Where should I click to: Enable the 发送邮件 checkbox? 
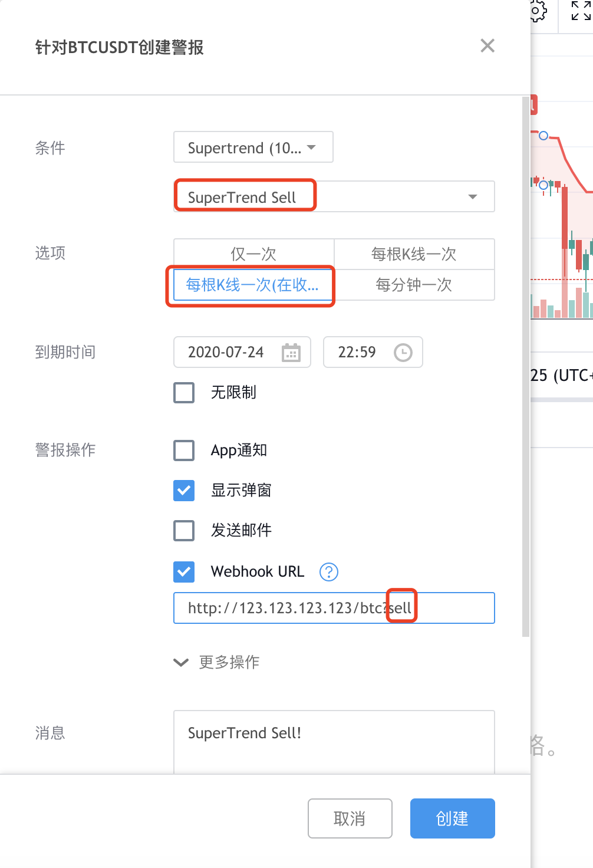184,530
